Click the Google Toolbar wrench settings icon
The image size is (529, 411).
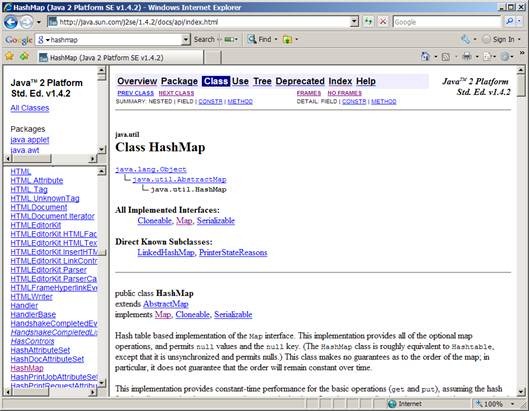466,39
